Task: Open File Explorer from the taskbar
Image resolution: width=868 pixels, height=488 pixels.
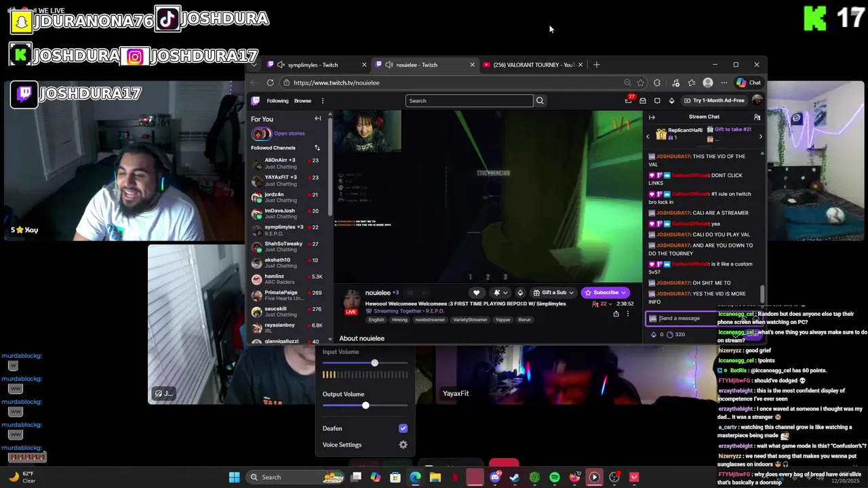Action: click(x=435, y=477)
